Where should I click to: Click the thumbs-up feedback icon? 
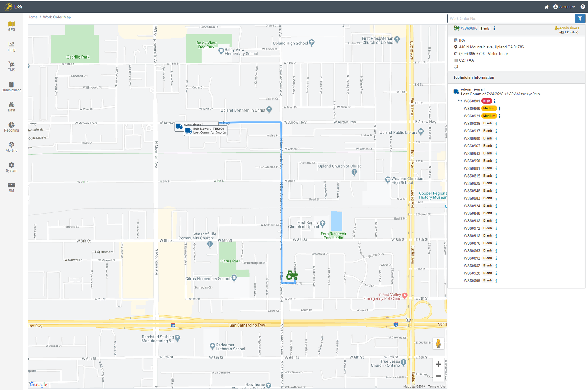click(x=547, y=7)
